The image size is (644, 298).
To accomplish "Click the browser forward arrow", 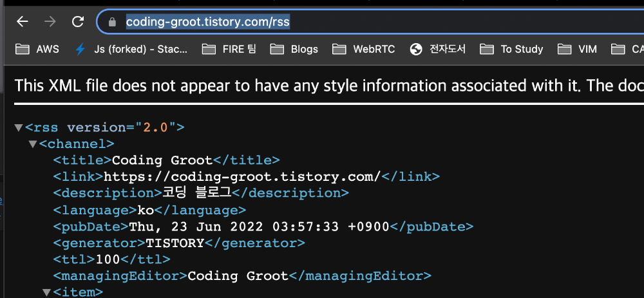I will click(50, 22).
